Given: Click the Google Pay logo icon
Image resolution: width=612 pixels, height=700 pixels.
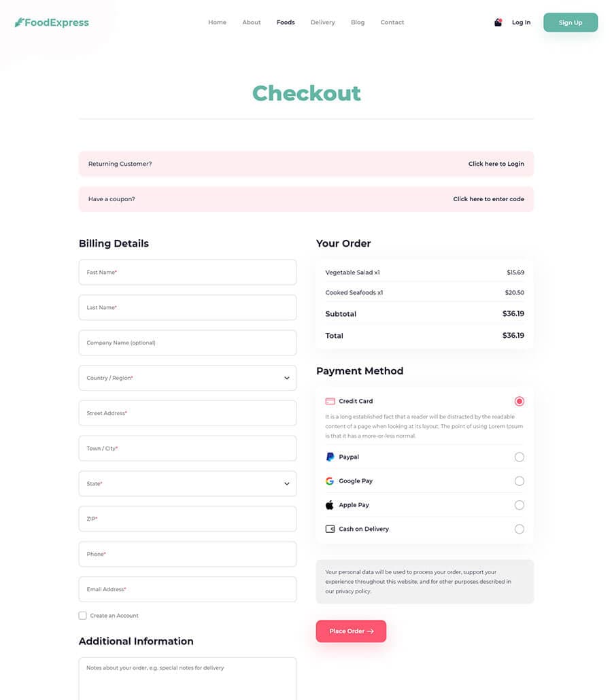Looking at the screenshot, I should tap(330, 481).
